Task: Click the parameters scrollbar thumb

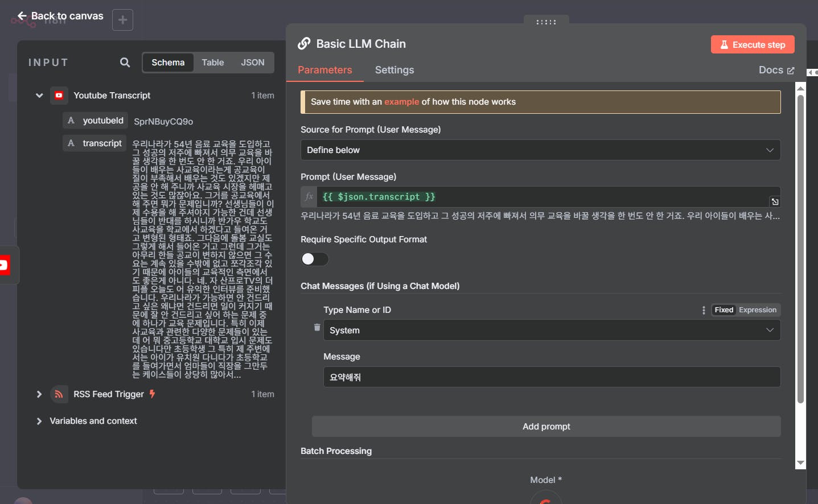Action: click(x=800, y=249)
